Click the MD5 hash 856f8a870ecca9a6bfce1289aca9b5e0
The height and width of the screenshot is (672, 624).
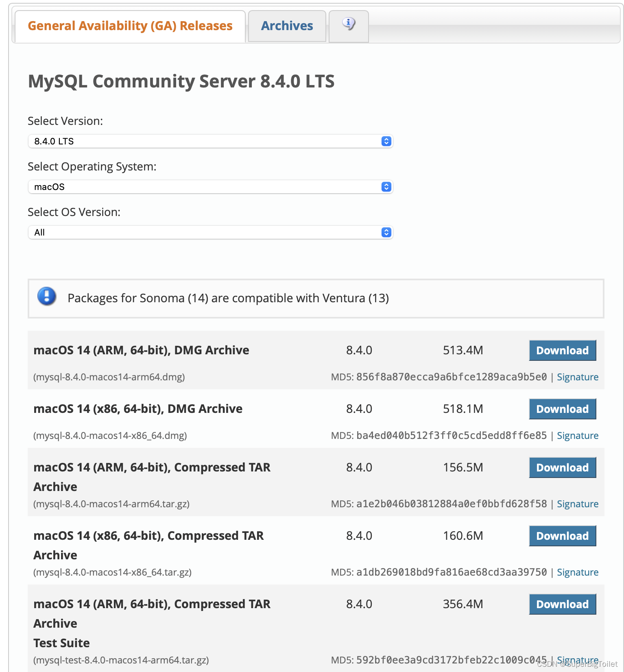tap(452, 377)
